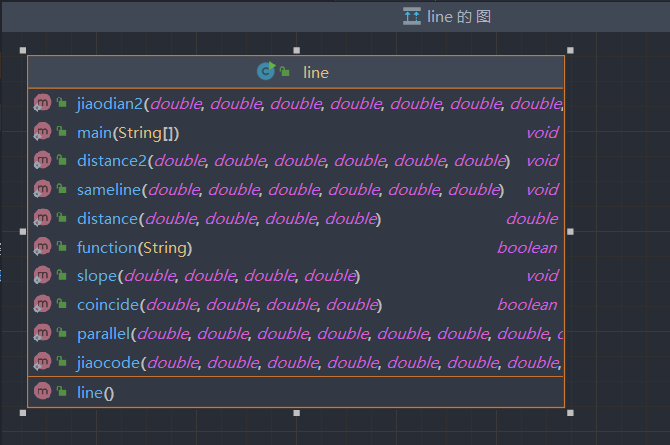Click the green lock icon on the distance2 row
670x445 pixels.
62,160
